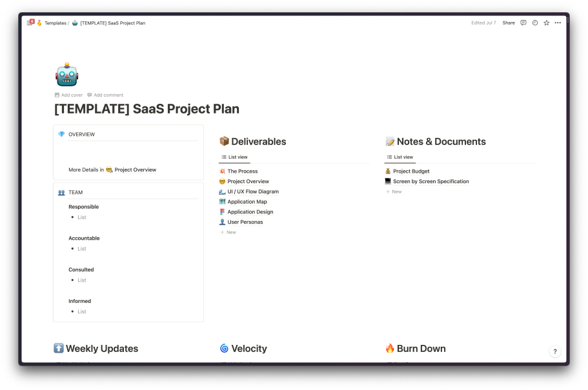Click List placeholder under Informed
Image resolution: width=588 pixels, height=390 pixels.
tap(82, 312)
